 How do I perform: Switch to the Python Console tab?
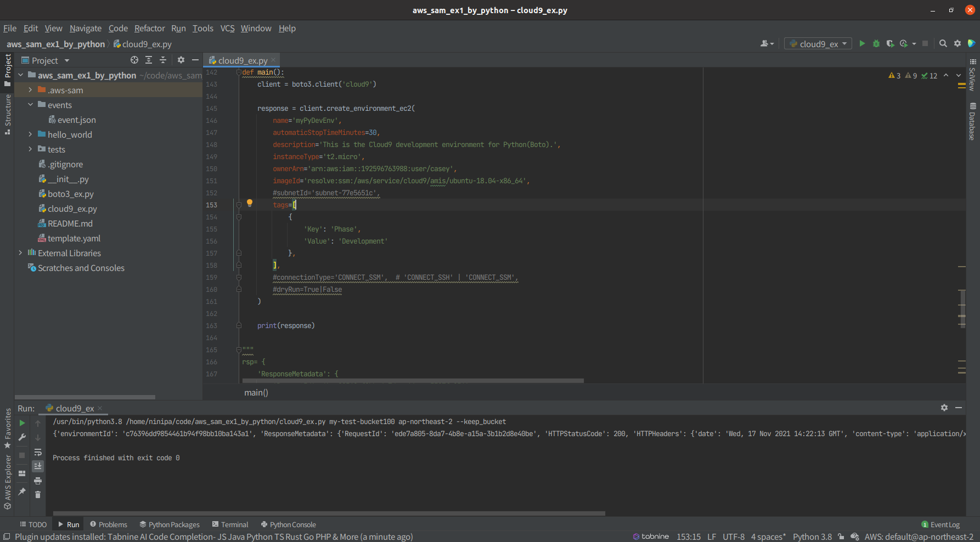tap(289, 525)
